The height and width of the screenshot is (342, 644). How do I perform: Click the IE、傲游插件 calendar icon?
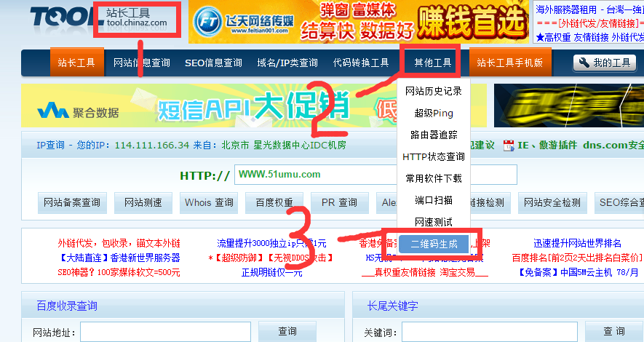(x=509, y=146)
